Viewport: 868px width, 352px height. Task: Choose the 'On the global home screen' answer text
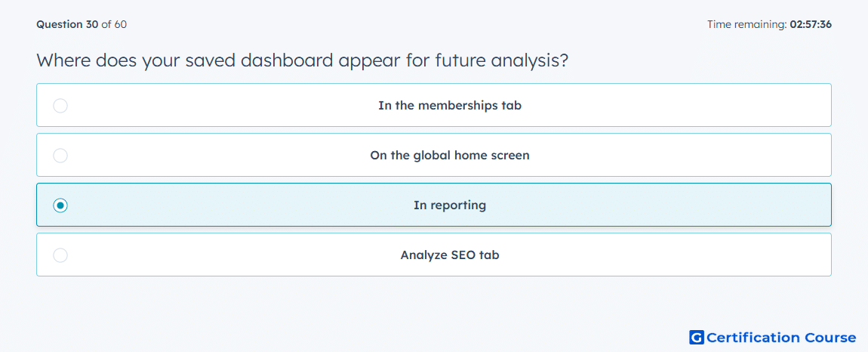(x=450, y=155)
